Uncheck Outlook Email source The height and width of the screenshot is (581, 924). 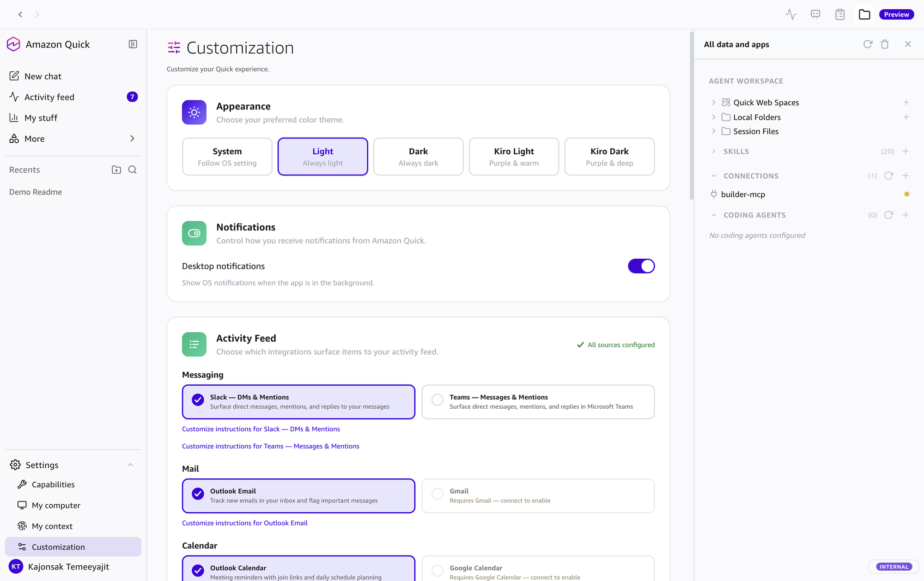pos(298,496)
